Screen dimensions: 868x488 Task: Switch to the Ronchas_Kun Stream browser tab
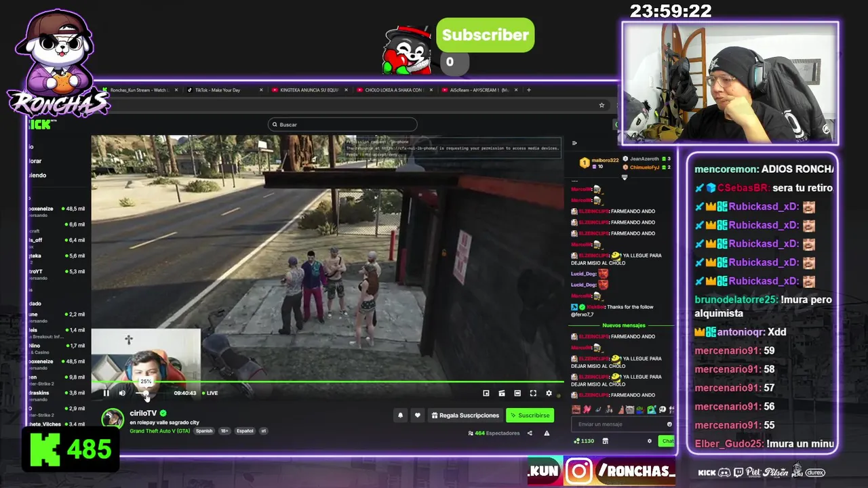pos(139,90)
